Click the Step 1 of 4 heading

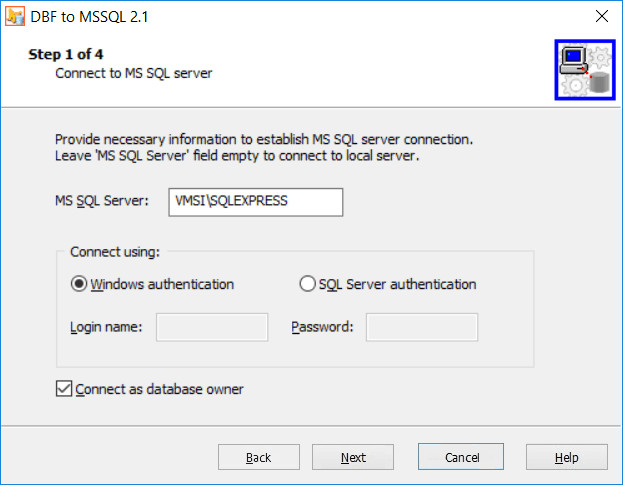66,54
